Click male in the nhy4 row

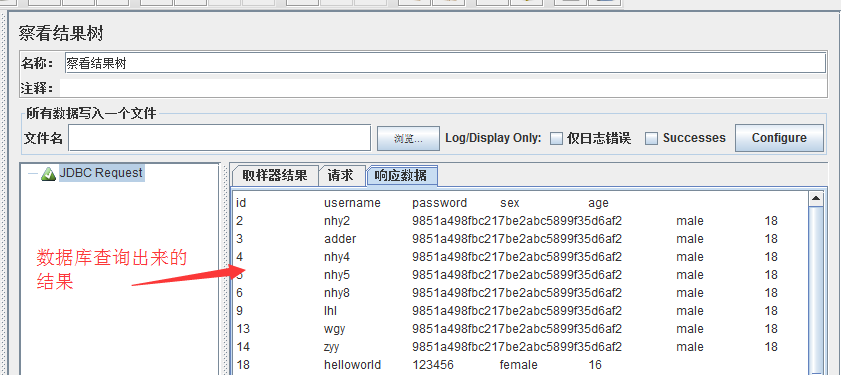click(x=690, y=257)
